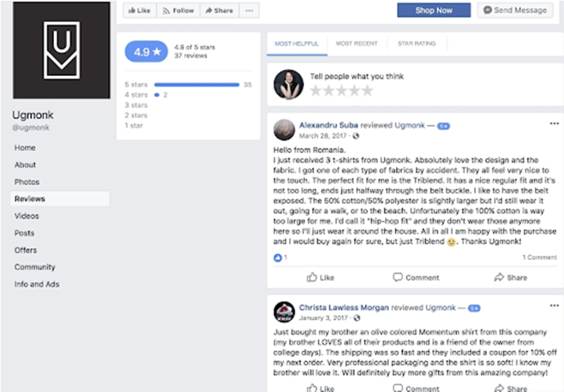Comment on Alexandru Suba's review
This screenshot has width=564, height=392.
(416, 277)
